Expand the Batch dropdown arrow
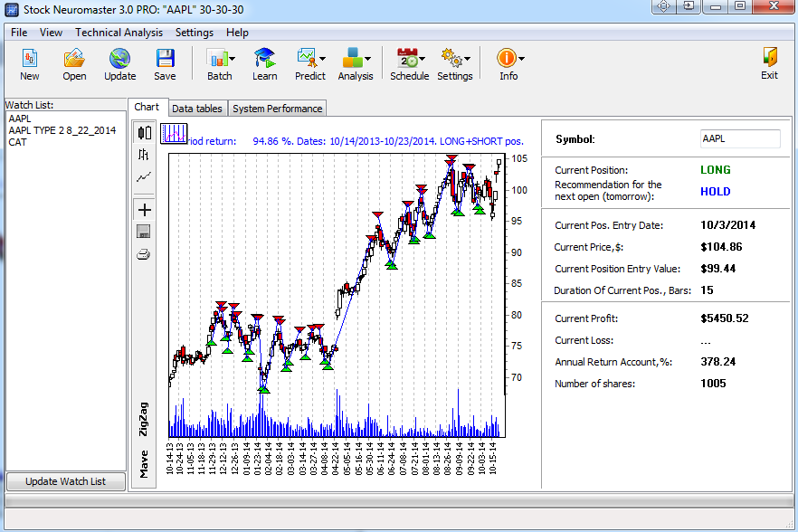Image resolution: width=798 pixels, height=532 pixels. coord(233,59)
